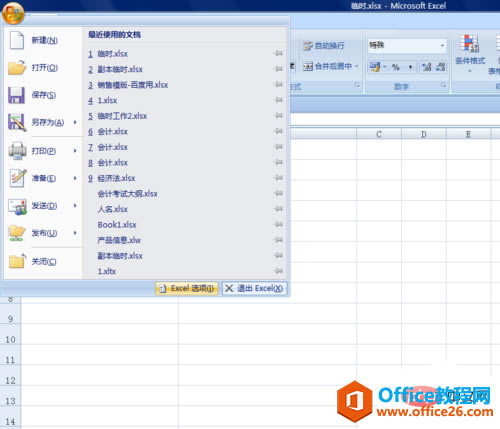The width and height of the screenshot is (500, 429).
Task: Click the accounting number format icon
Action: point(375,67)
